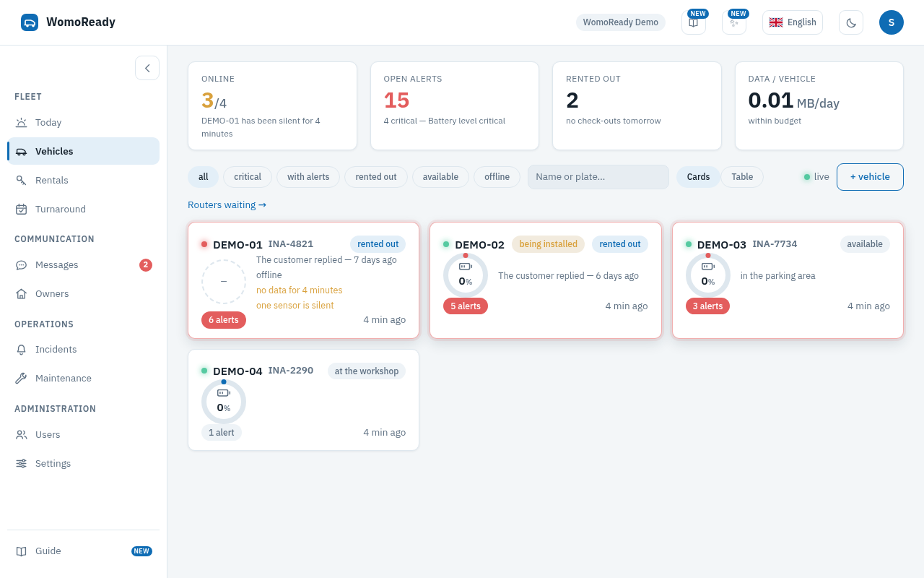Click the '5 alerts' badge on DEMO-02
Screen dimensions: 924x578
click(x=466, y=306)
